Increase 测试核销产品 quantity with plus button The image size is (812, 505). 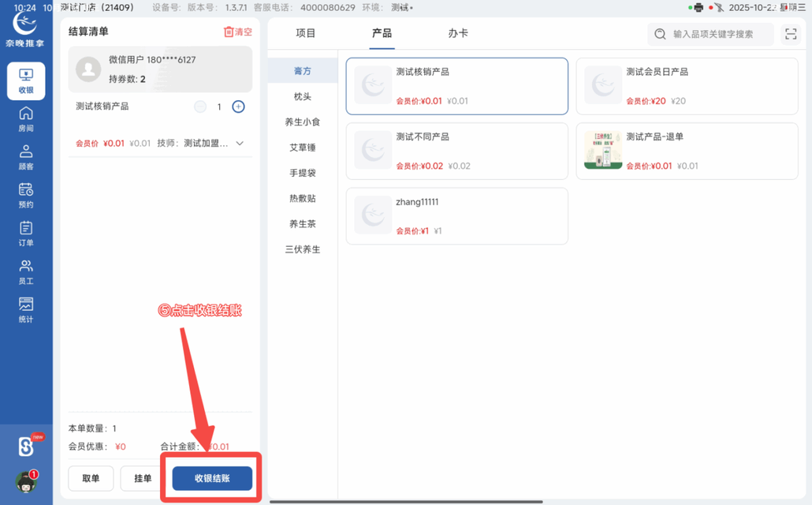coord(238,107)
